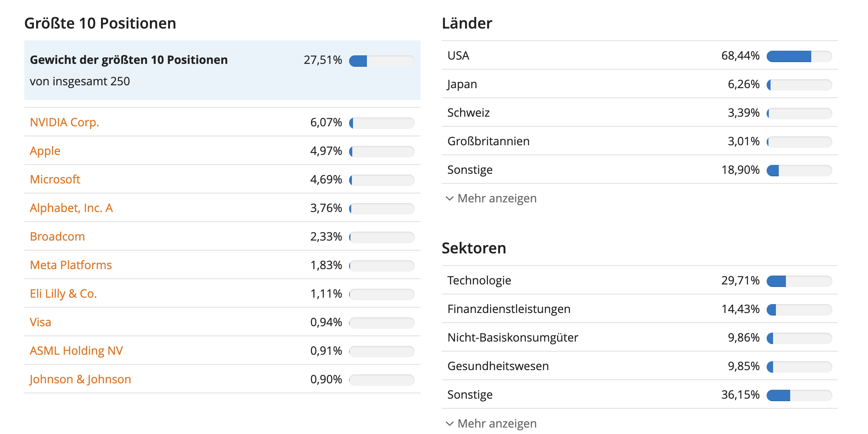This screenshot has height=434, width=868.
Task: Open the NVIDIA Corp. position link
Action: 64,122
